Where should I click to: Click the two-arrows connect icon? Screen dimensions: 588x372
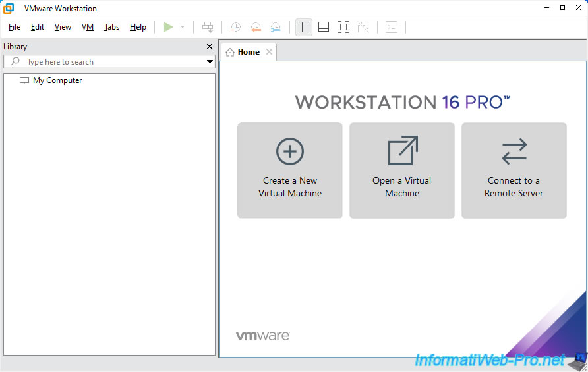point(514,151)
